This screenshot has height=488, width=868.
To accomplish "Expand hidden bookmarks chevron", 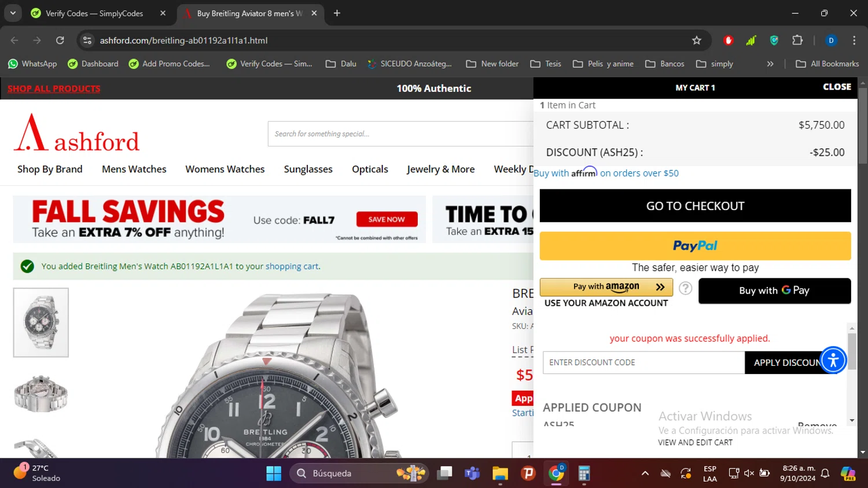I will [770, 64].
